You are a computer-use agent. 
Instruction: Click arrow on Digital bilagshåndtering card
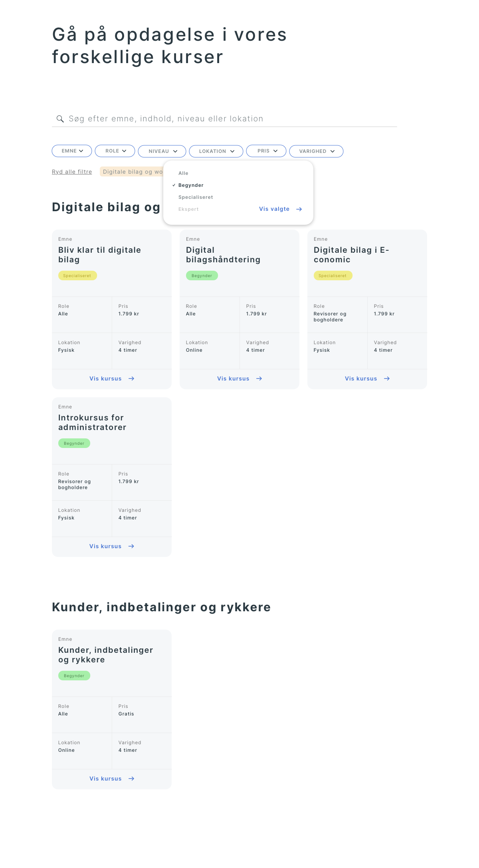click(259, 379)
